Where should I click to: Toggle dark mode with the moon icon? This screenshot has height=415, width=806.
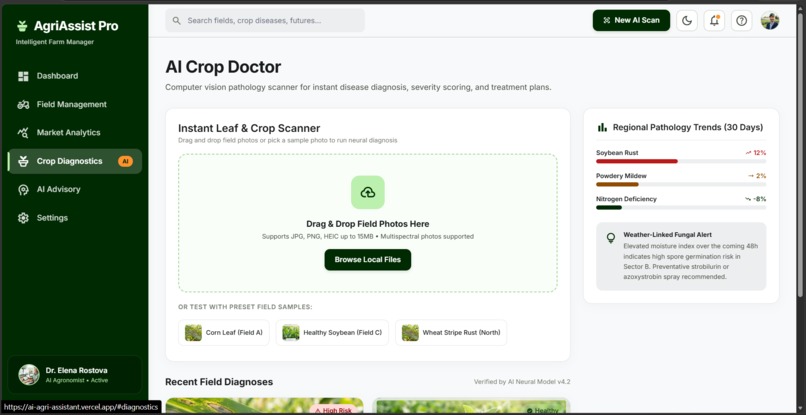[x=687, y=21]
